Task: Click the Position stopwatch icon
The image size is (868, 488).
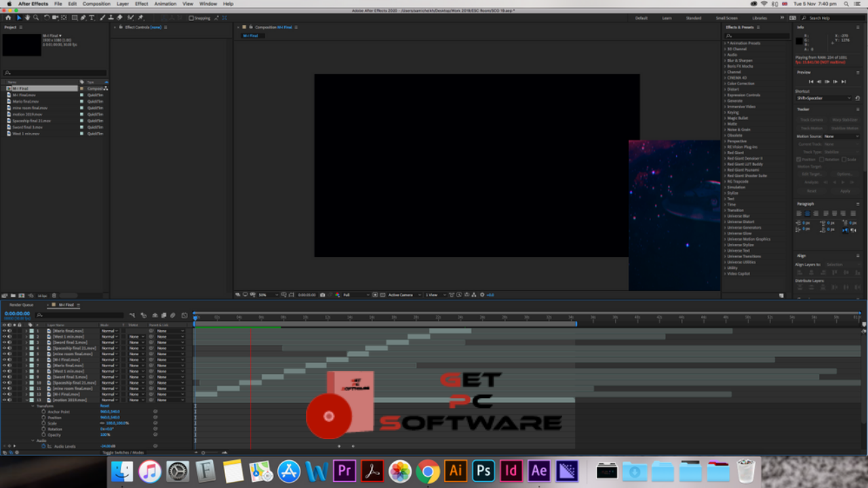Action: [x=43, y=418]
